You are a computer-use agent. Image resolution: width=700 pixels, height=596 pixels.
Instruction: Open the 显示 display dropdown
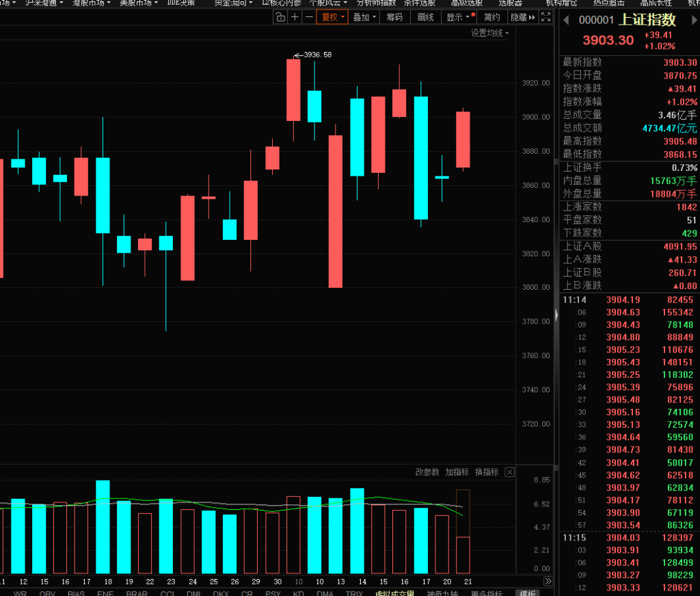pyautogui.click(x=458, y=17)
